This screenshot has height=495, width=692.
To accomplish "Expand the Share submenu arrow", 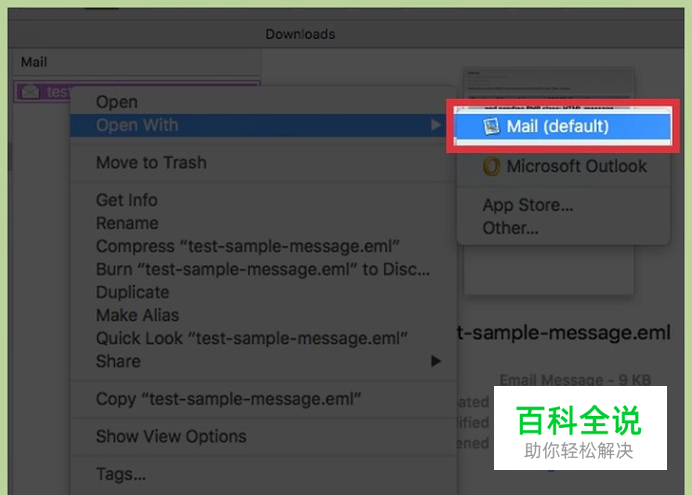I will pyautogui.click(x=436, y=361).
